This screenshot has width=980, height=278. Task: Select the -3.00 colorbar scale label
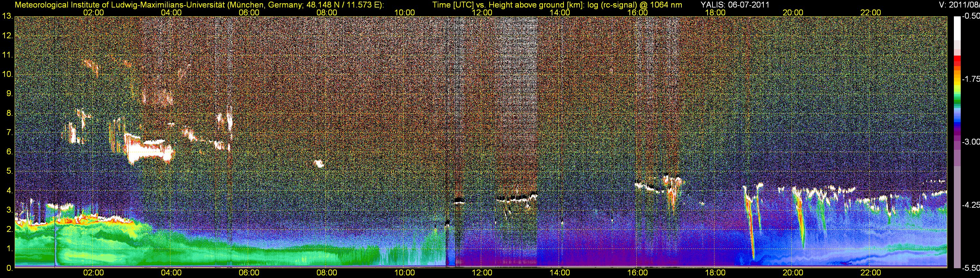971,142
